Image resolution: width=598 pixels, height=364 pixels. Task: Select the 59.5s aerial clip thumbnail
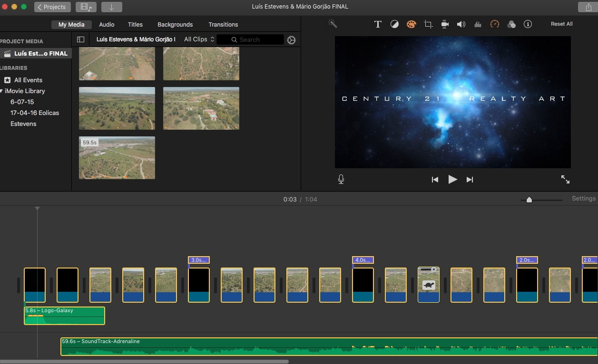pyautogui.click(x=117, y=158)
